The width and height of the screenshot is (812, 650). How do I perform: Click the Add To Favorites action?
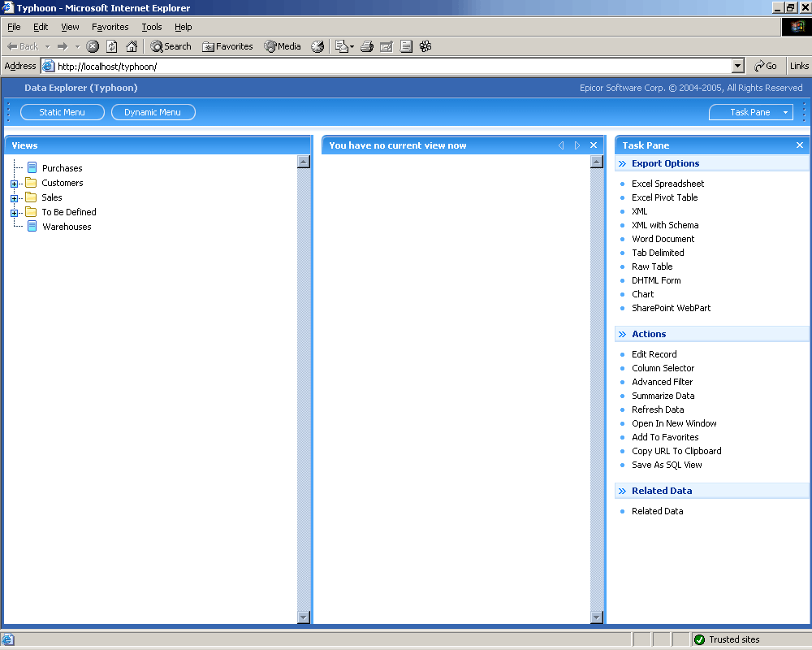point(665,437)
